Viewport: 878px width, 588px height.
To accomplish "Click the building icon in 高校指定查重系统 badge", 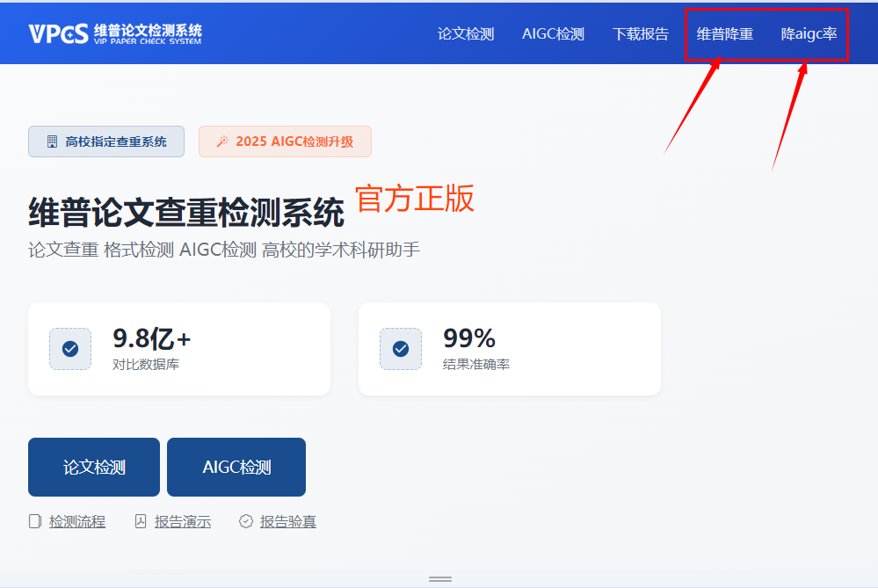I will (x=52, y=142).
